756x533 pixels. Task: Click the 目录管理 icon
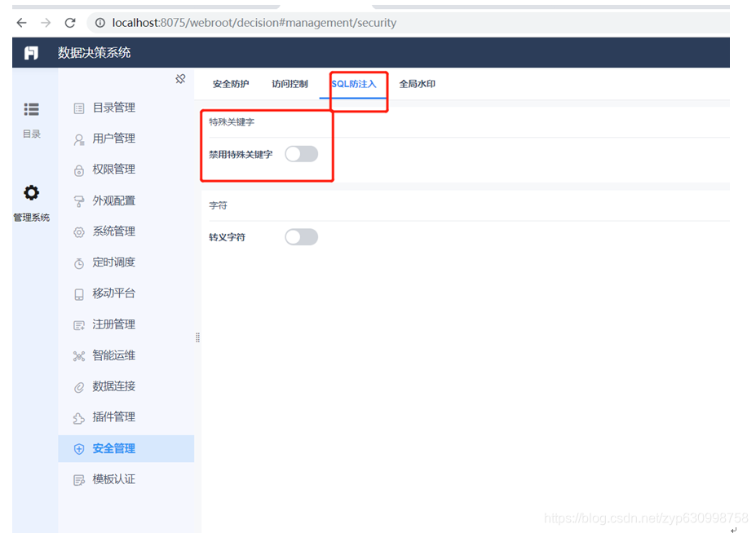[79, 108]
